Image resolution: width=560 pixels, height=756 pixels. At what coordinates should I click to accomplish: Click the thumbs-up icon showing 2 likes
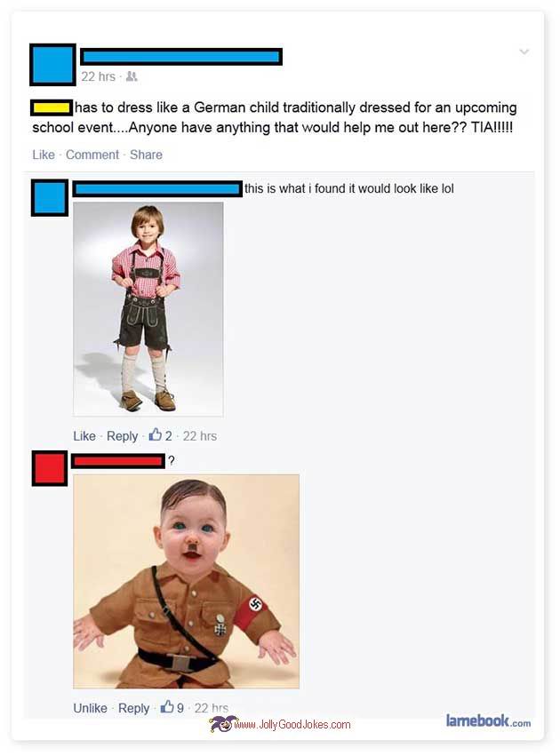(155, 435)
